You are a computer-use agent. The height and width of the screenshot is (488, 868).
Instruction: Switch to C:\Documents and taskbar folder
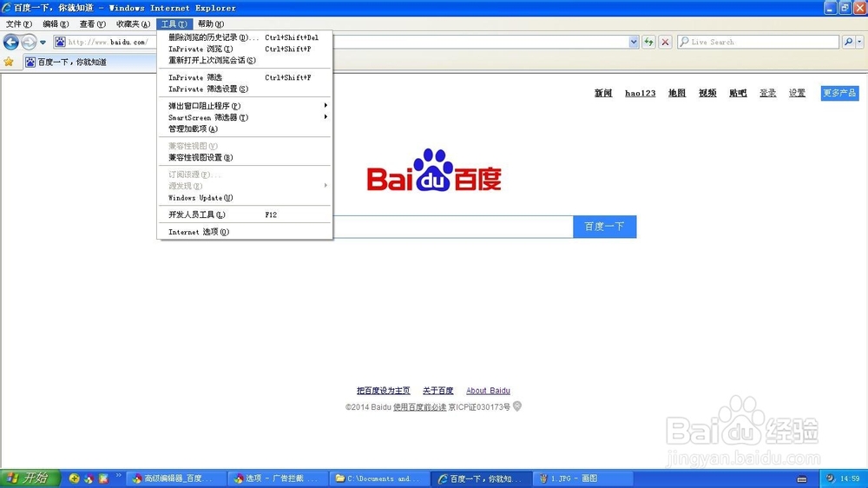pyautogui.click(x=380, y=478)
